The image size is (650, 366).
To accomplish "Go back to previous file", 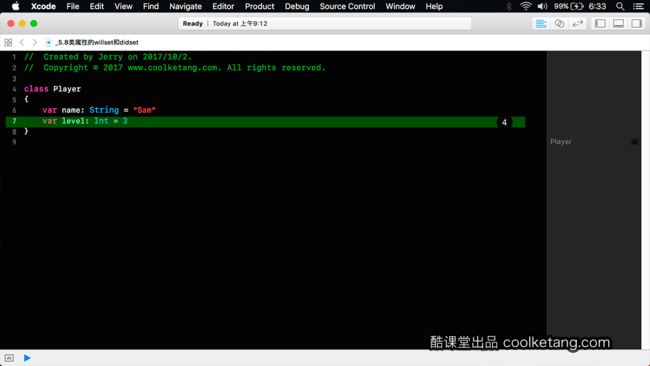I will tap(22, 42).
